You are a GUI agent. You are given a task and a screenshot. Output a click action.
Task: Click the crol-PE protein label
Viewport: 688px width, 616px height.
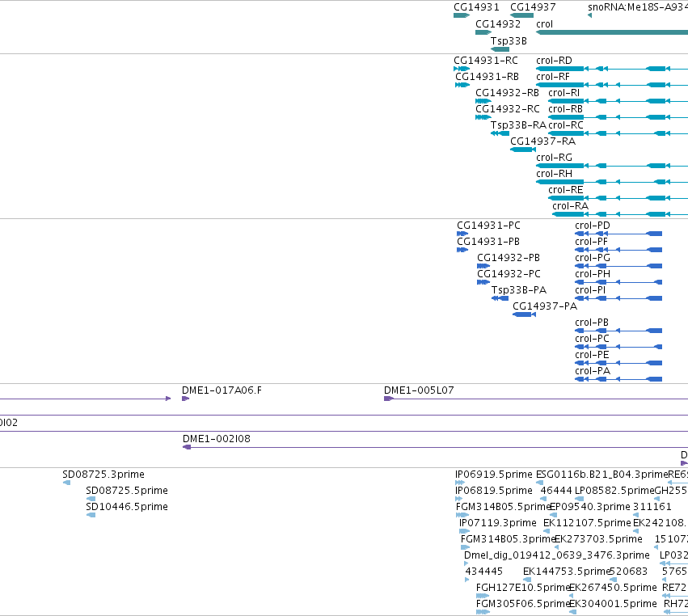coord(592,355)
